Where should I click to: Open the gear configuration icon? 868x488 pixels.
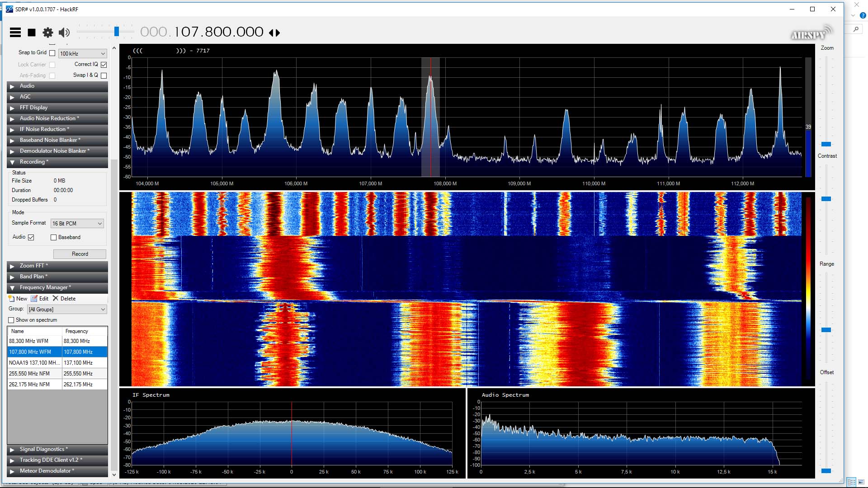(x=47, y=32)
